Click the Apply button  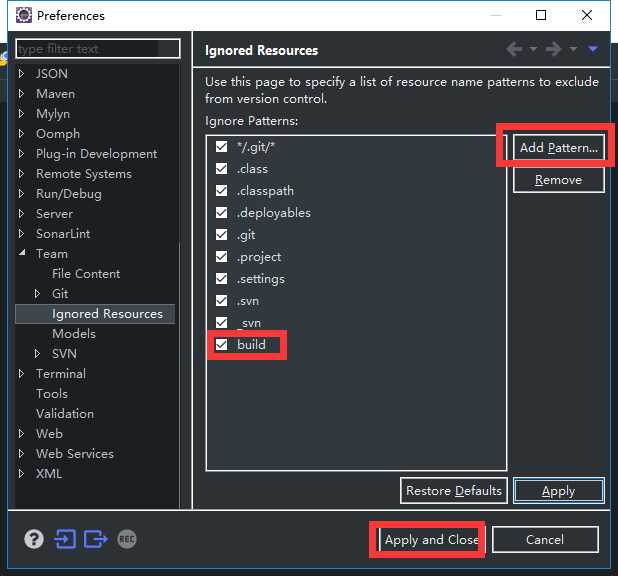(x=558, y=490)
